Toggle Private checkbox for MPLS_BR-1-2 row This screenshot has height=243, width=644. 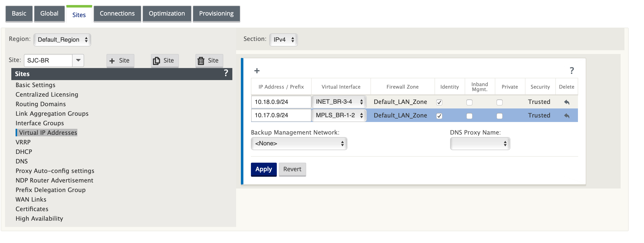(500, 116)
